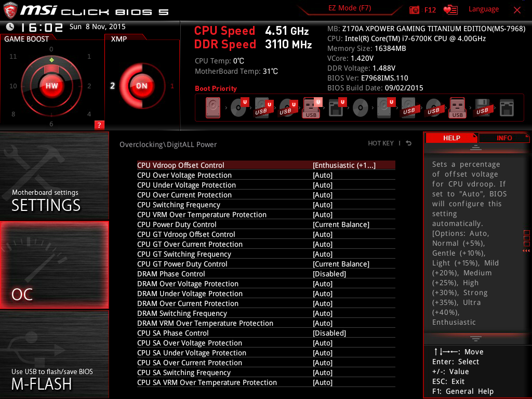Click the 16:02 system time
532x399 pixels.
(42, 27)
